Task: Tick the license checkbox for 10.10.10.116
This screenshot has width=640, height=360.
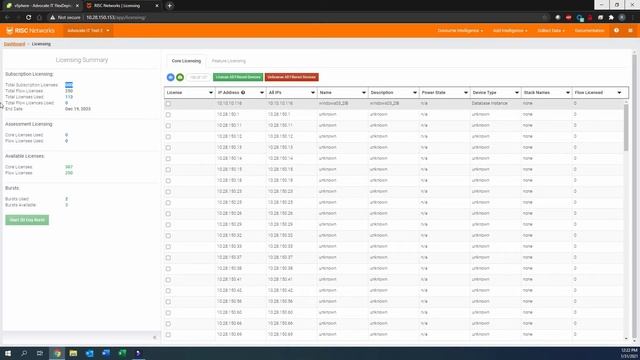Action: (x=168, y=104)
